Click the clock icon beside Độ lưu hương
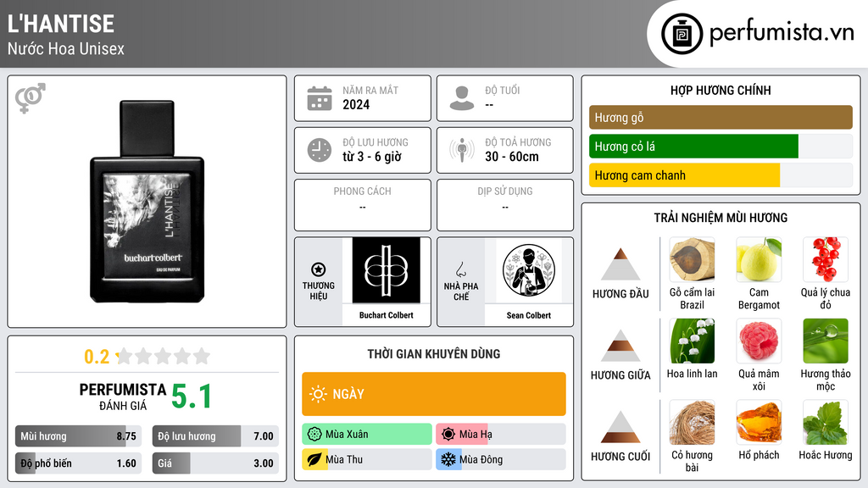 [x=320, y=150]
